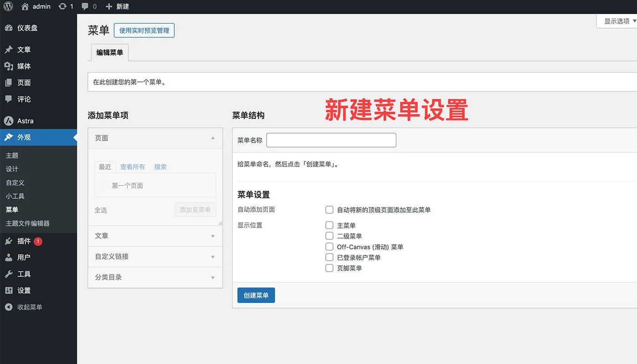This screenshot has width=637, height=364.
Task: Open the 显示选项 screen options dropdown
Action: (x=620, y=21)
